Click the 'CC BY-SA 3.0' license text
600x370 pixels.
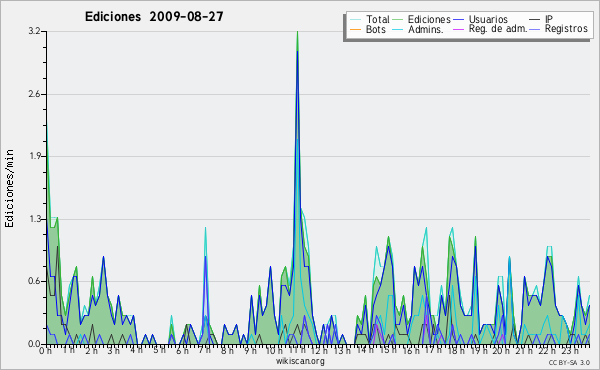click(569, 363)
